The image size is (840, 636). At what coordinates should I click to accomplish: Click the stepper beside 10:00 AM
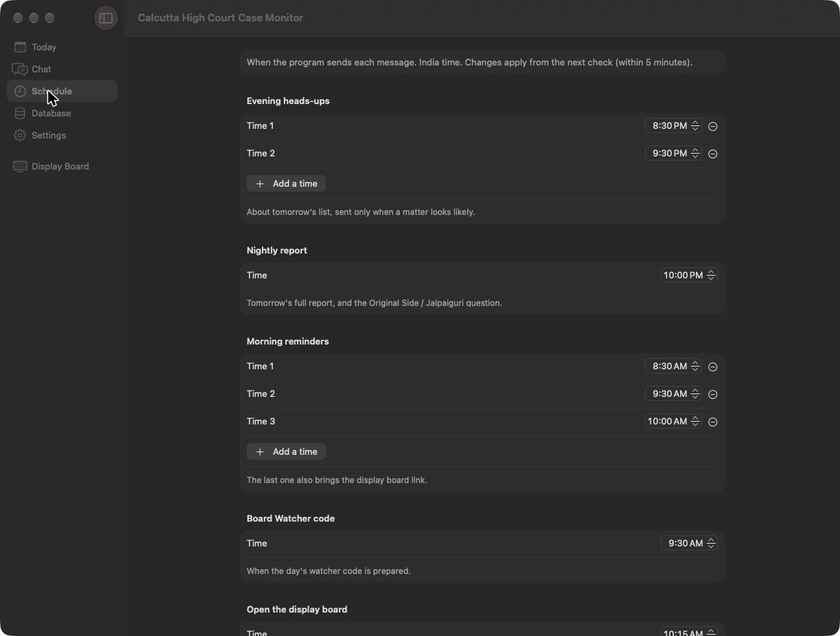(x=695, y=421)
